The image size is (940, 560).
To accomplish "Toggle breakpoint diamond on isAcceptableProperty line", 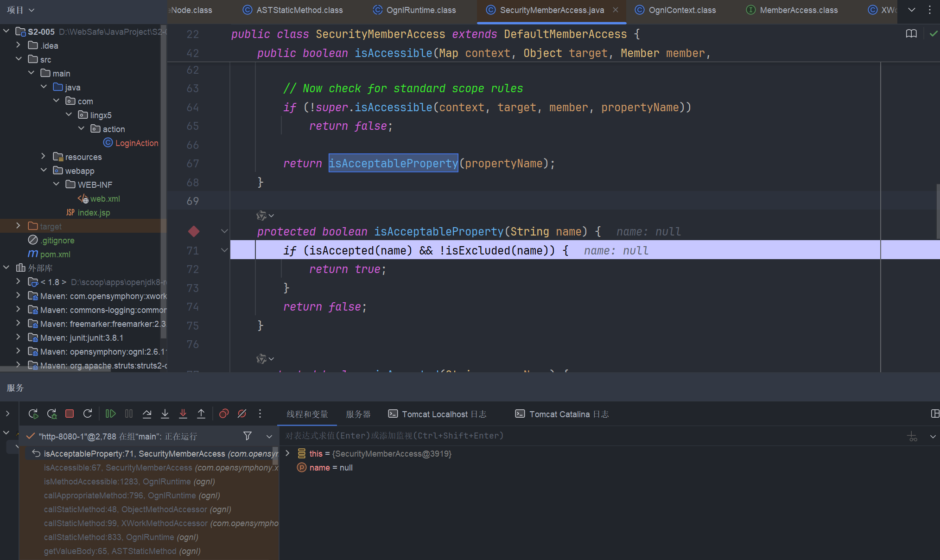I will 194,231.
